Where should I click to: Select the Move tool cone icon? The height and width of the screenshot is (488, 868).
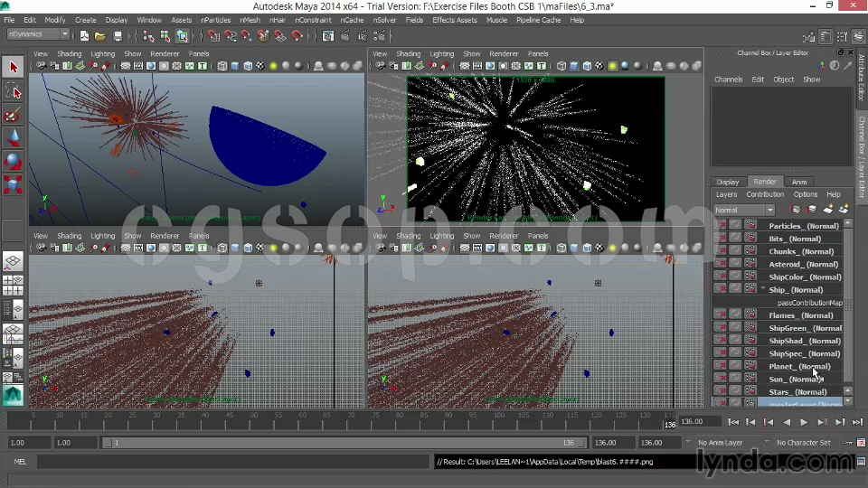(x=14, y=138)
